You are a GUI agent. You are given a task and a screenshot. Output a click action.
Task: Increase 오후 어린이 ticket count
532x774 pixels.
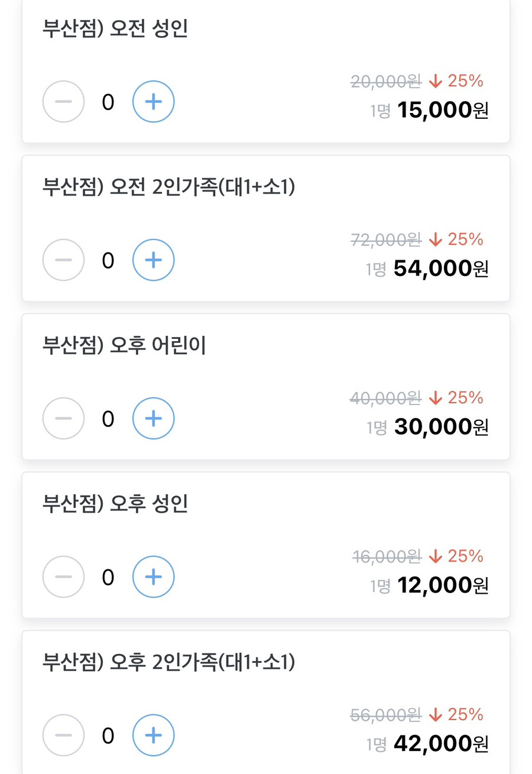pos(153,419)
